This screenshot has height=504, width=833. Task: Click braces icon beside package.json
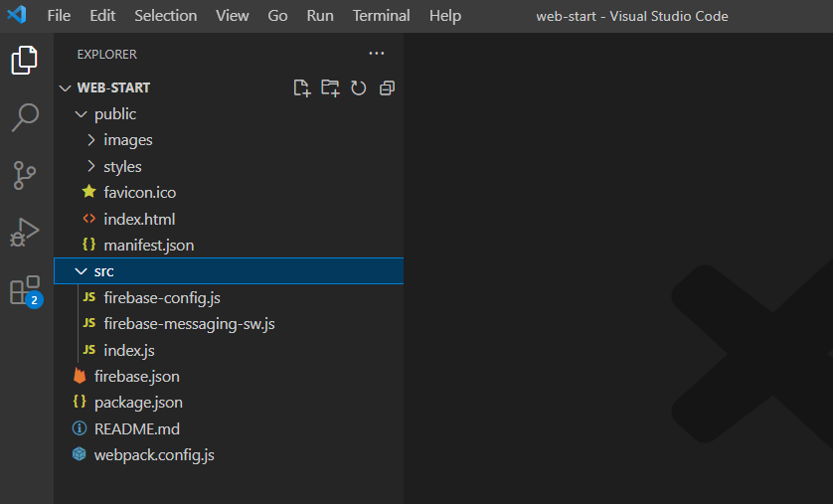[80, 402]
